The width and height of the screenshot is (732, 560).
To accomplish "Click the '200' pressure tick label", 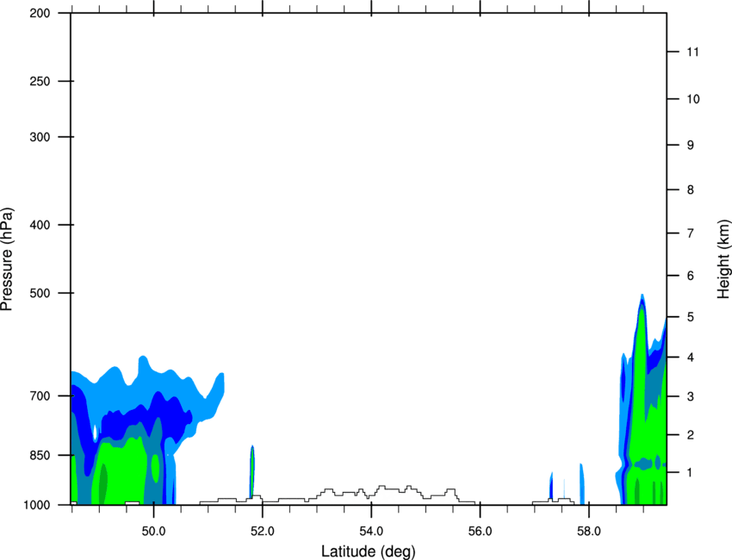I will [40, 13].
